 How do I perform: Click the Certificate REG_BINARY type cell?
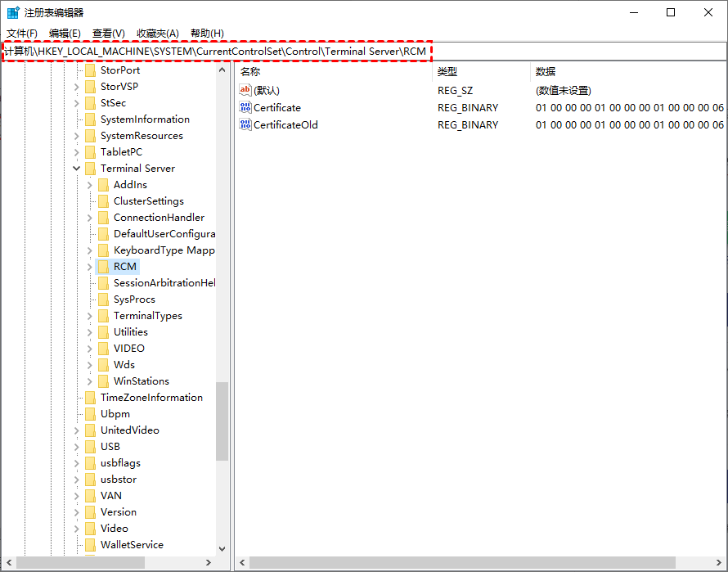pyautogui.click(x=468, y=107)
